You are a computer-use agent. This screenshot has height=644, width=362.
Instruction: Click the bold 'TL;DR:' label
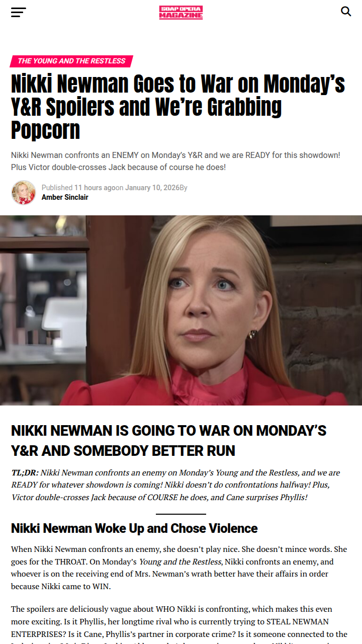[x=25, y=473]
